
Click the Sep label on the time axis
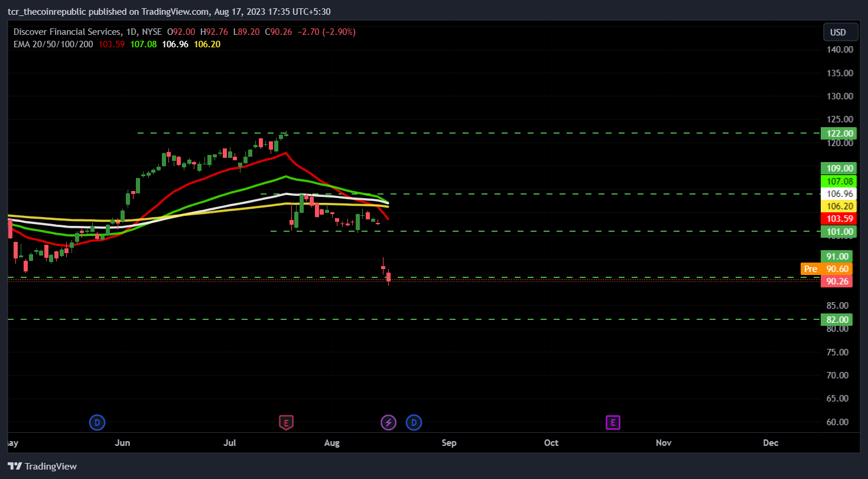coord(449,442)
